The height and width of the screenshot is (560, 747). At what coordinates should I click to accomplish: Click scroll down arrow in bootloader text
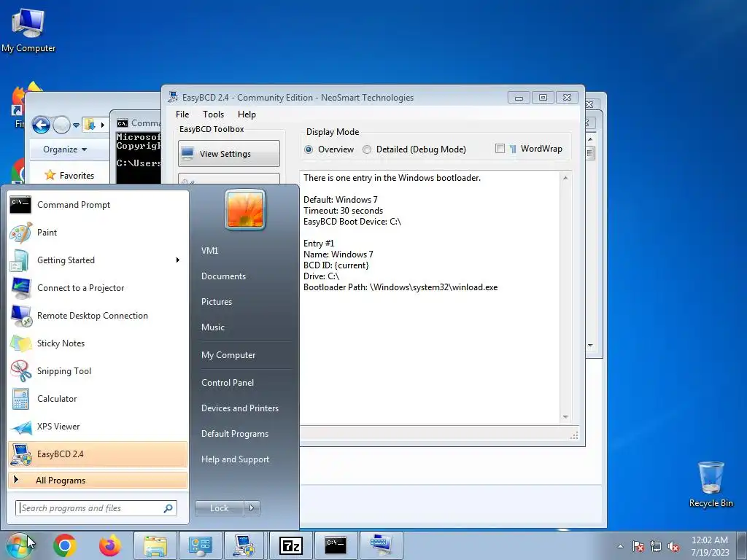pyautogui.click(x=565, y=417)
